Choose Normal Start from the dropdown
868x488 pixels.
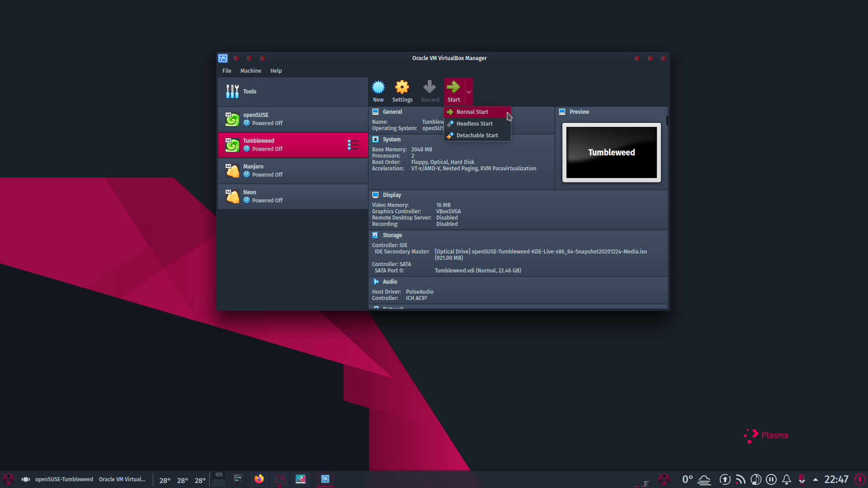click(477, 112)
